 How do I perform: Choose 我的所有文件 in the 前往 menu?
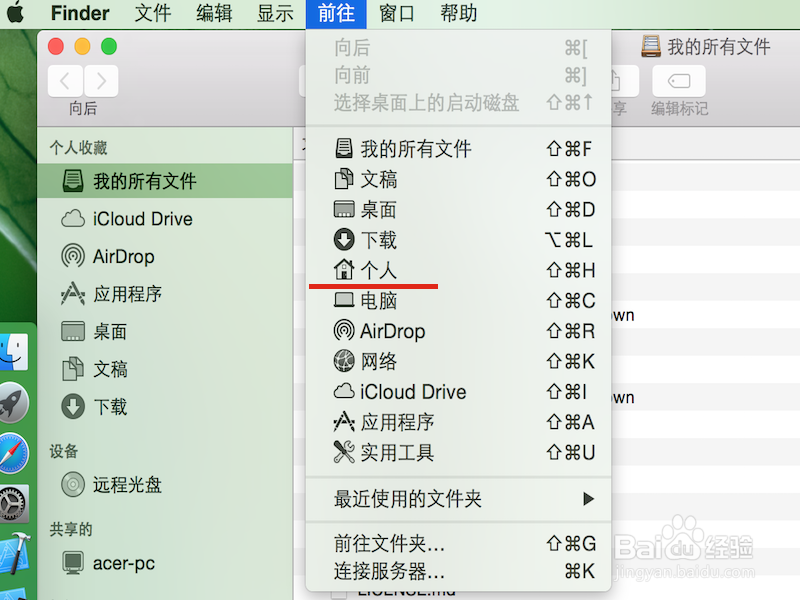pyautogui.click(x=458, y=149)
